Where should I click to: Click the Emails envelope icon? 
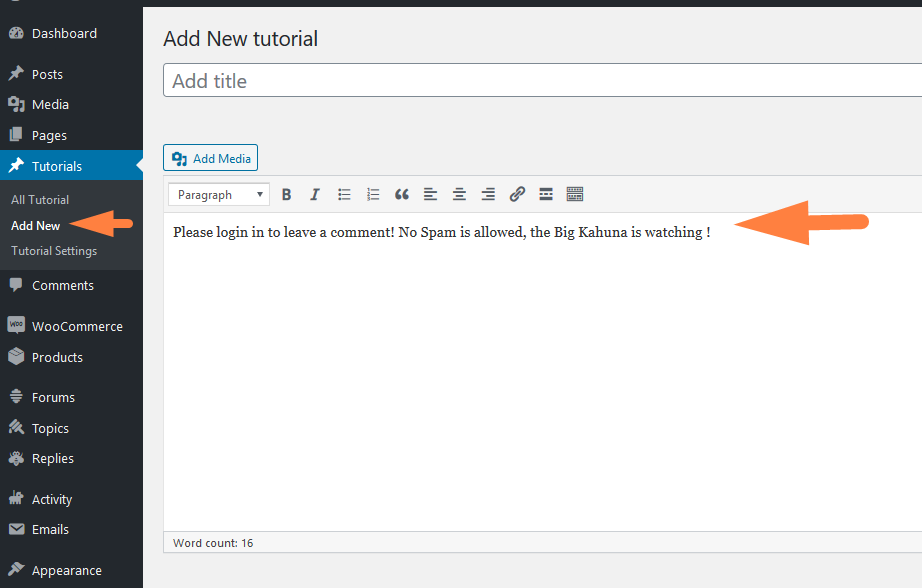point(16,529)
